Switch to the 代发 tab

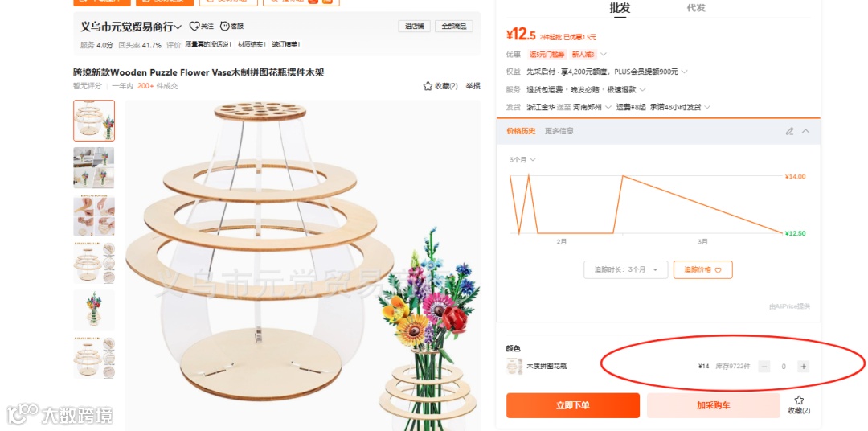click(x=696, y=8)
